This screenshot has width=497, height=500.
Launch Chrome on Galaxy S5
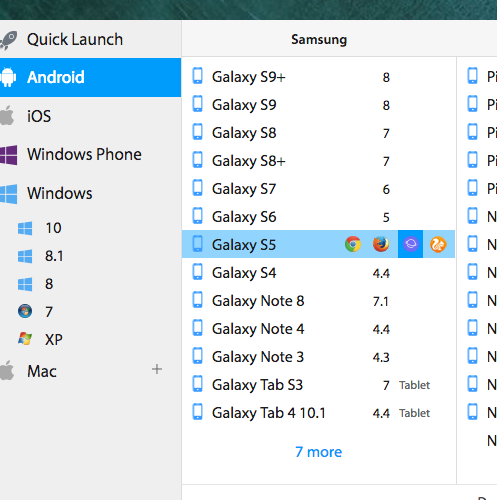coord(353,244)
